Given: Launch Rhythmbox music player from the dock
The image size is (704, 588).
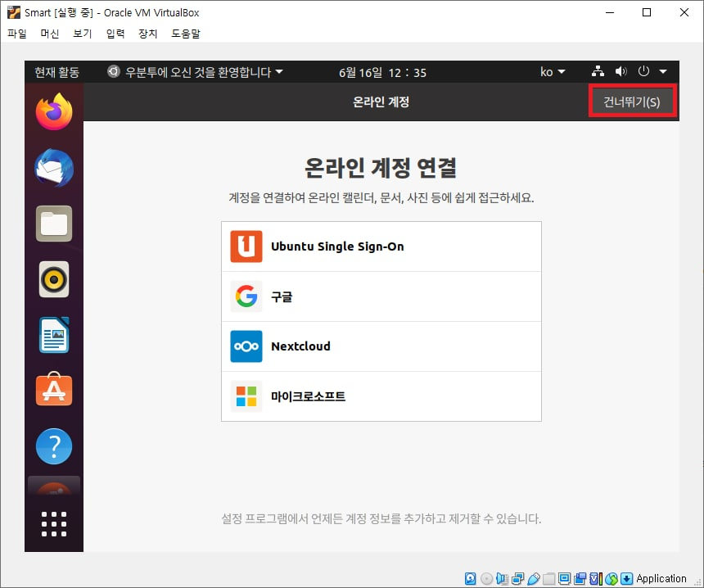Looking at the screenshot, I should point(54,279).
